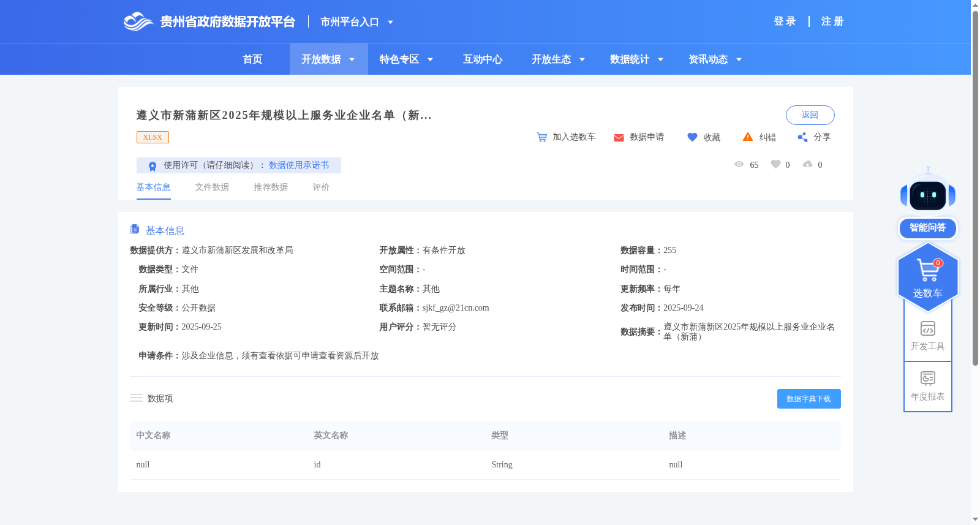Click the scrollbar down arrow
This screenshot has height=525, width=980.
point(975,519)
